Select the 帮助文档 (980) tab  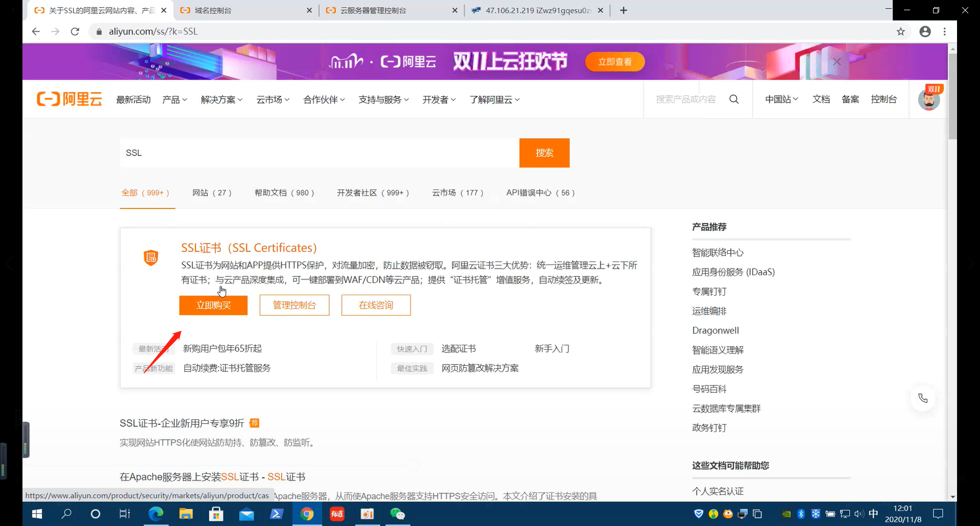284,193
